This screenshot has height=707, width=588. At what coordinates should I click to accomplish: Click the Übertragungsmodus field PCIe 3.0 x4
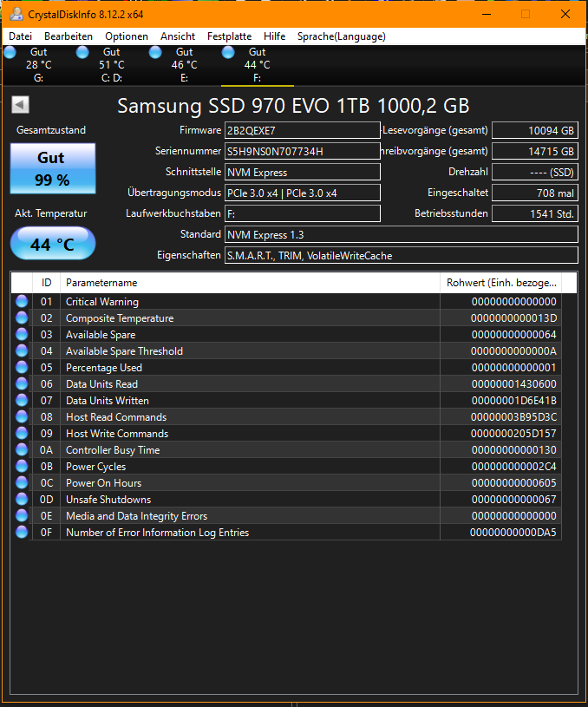click(x=302, y=193)
